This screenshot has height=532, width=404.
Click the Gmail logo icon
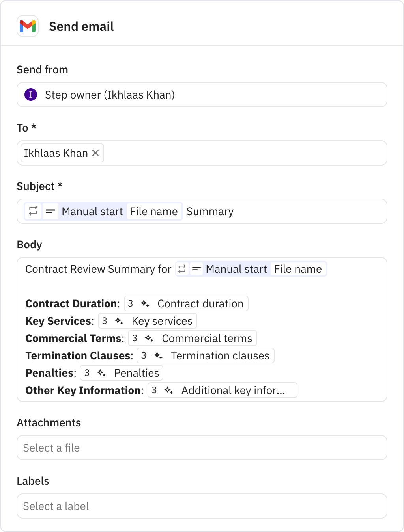pyautogui.click(x=28, y=26)
